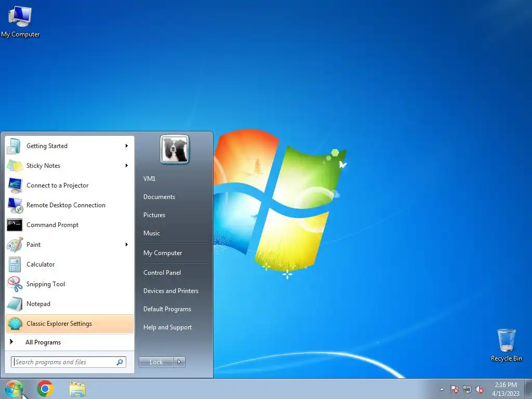532x399 pixels.
Task: Open Windows Explorer from the taskbar
Action: [x=77, y=389]
